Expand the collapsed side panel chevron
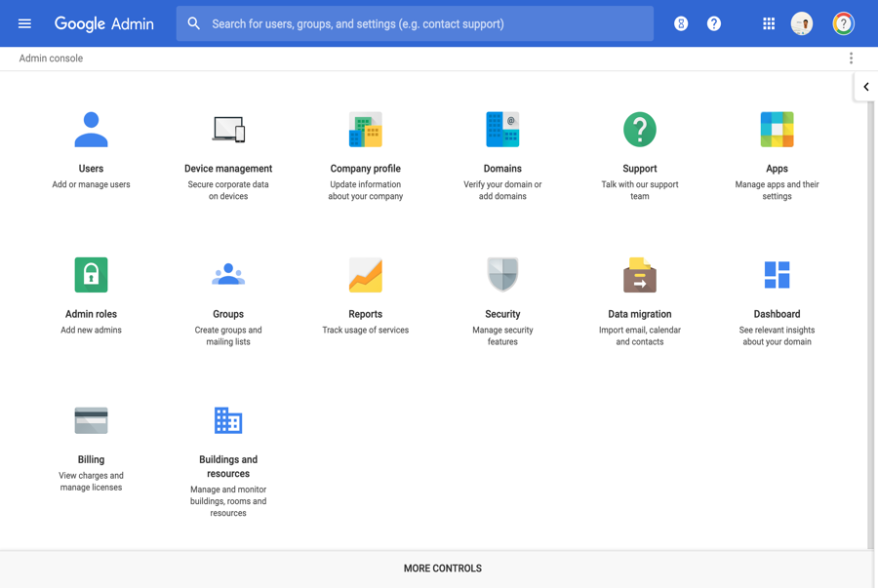The width and height of the screenshot is (878, 588). click(865, 87)
